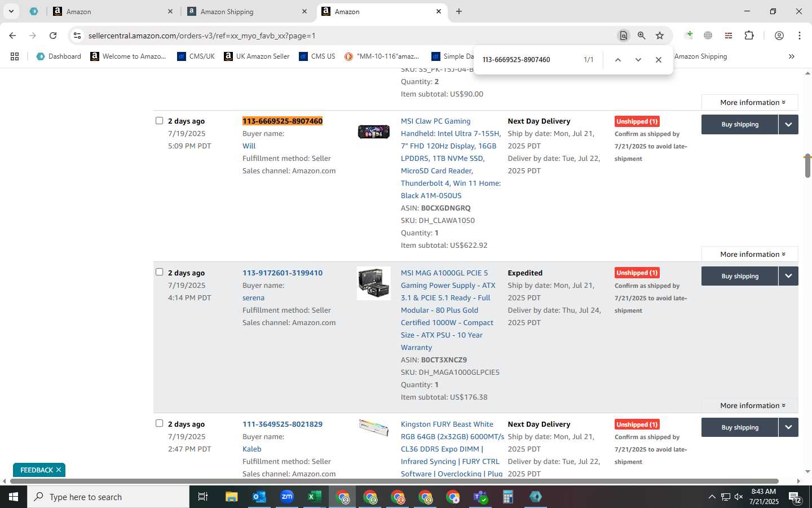Open order 111-3649525-8021829

(283, 424)
